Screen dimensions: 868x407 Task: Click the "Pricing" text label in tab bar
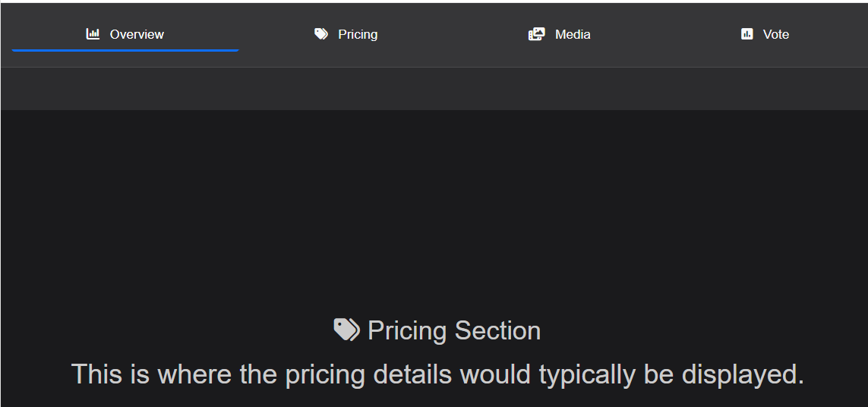(x=358, y=34)
